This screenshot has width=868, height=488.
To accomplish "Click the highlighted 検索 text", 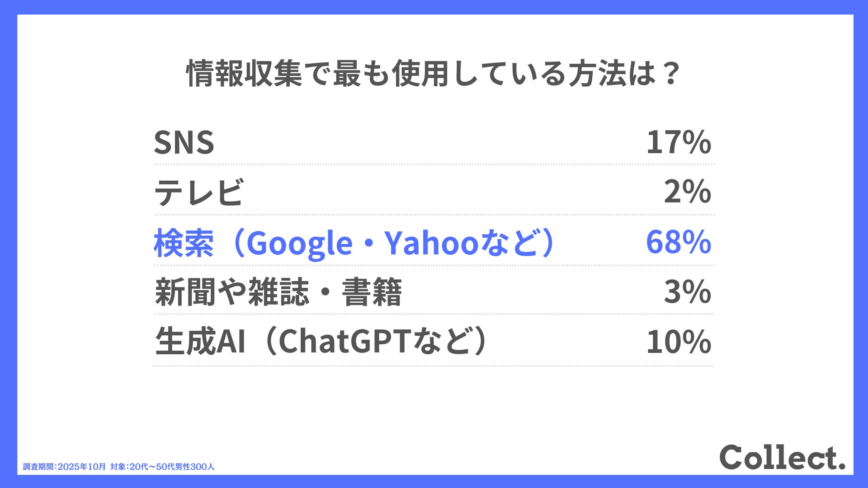I will (184, 243).
